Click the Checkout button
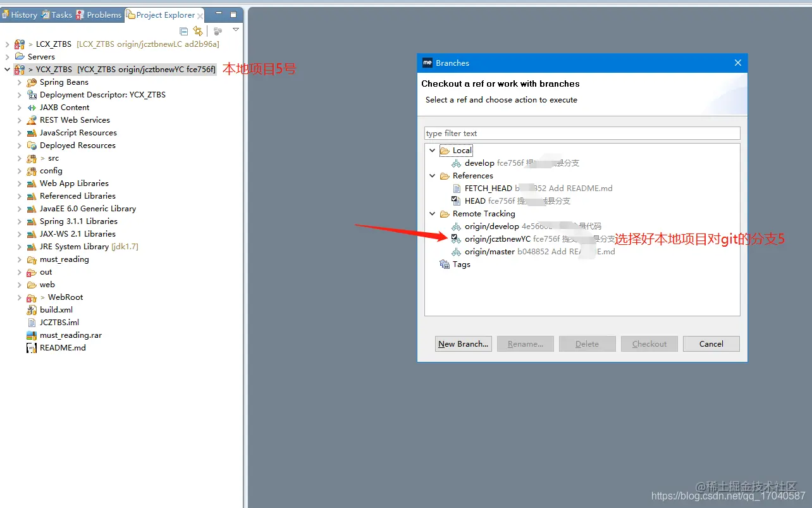This screenshot has width=812, height=508. tap(649, 344)
